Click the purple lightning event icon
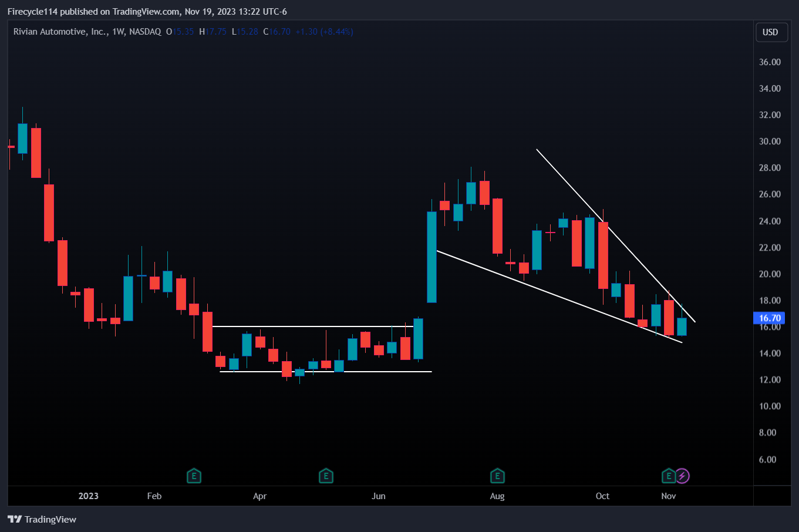 (682, 476)
